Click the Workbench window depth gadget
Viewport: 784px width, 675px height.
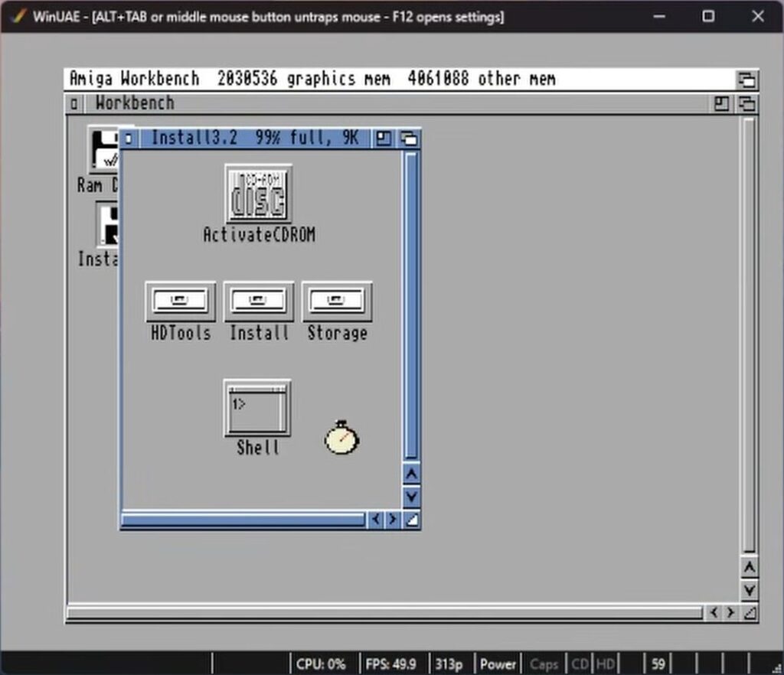(746, 103)
